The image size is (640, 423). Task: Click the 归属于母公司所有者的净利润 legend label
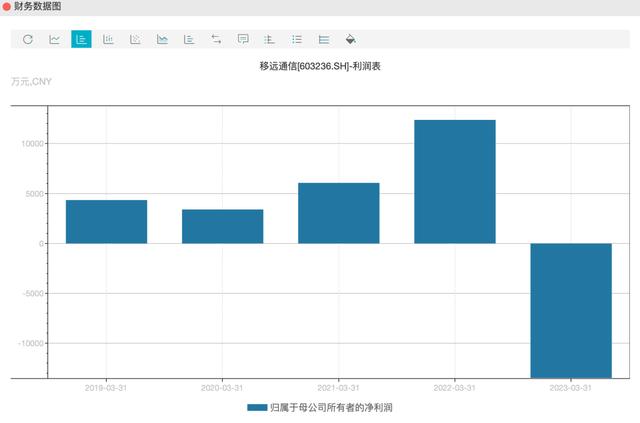tap(331, 407)
